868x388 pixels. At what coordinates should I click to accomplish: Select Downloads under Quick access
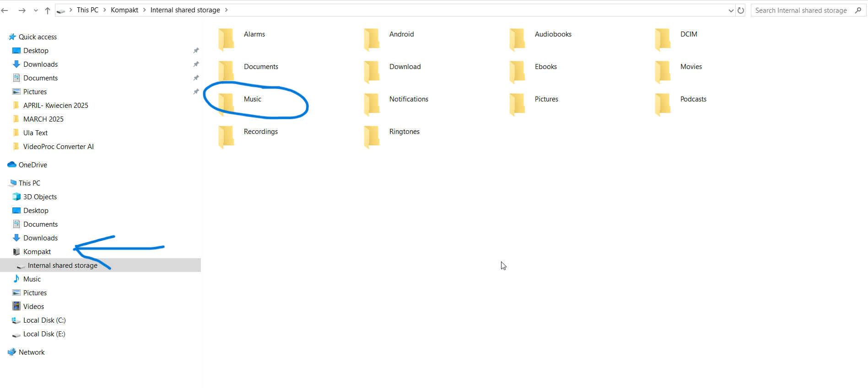[40, 64]
